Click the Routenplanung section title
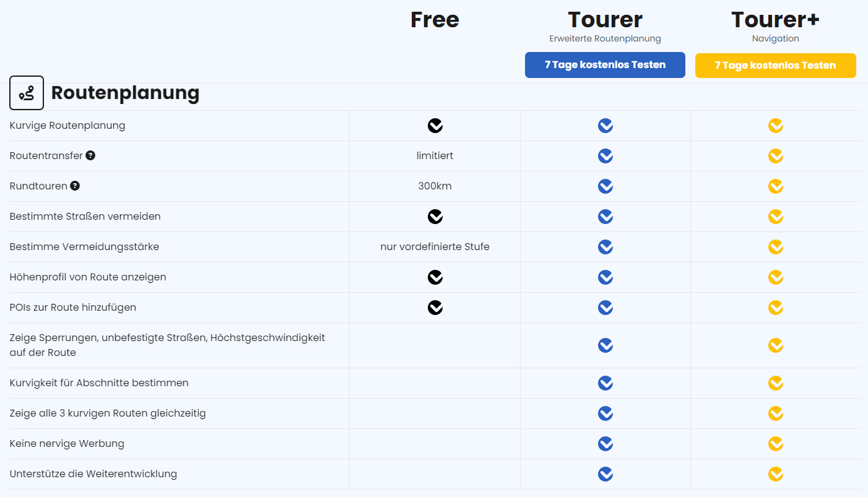Image resolution: width=868 pixels, height=497 pixels. point(125,93)
